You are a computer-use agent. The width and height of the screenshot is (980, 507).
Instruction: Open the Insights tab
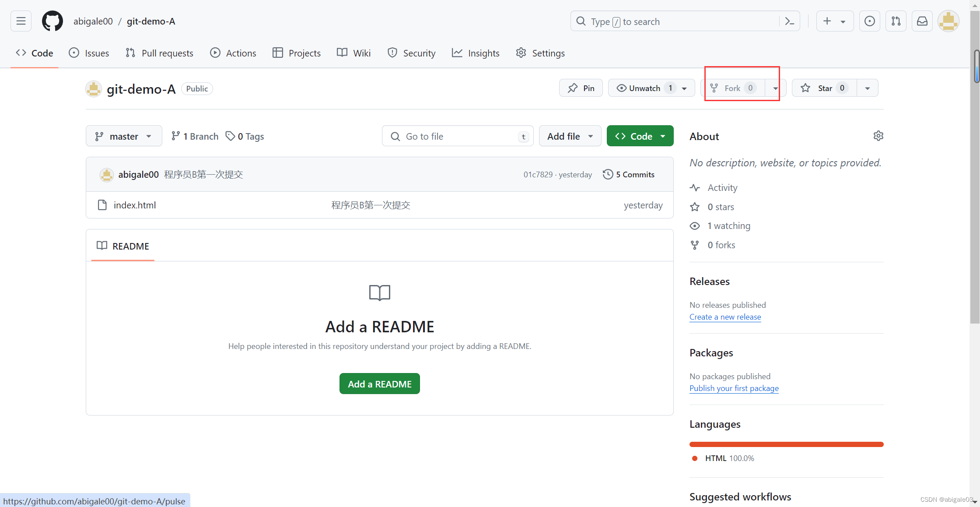click(x=476, y=53)
